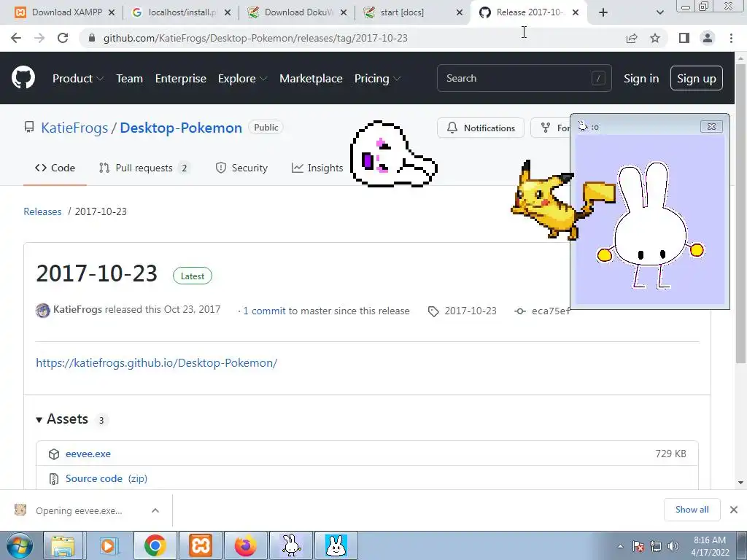
Task: Open the Chrome profile avatar icon
Action: pyautogui.click(x=708, y=38)
